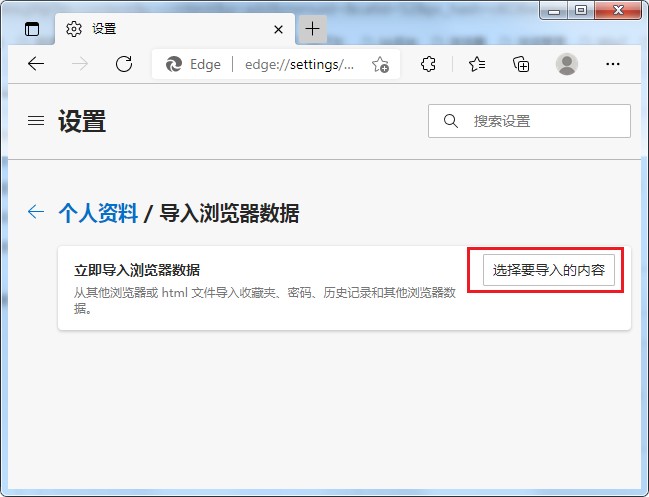
Task: Open the 个人资料 breadcrumb link
Action: (98, 213)
